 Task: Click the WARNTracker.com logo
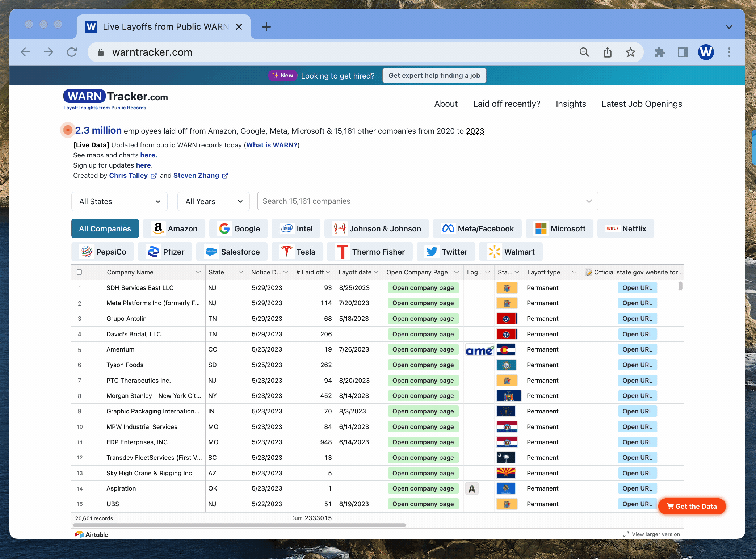click(x=115, y=100)
